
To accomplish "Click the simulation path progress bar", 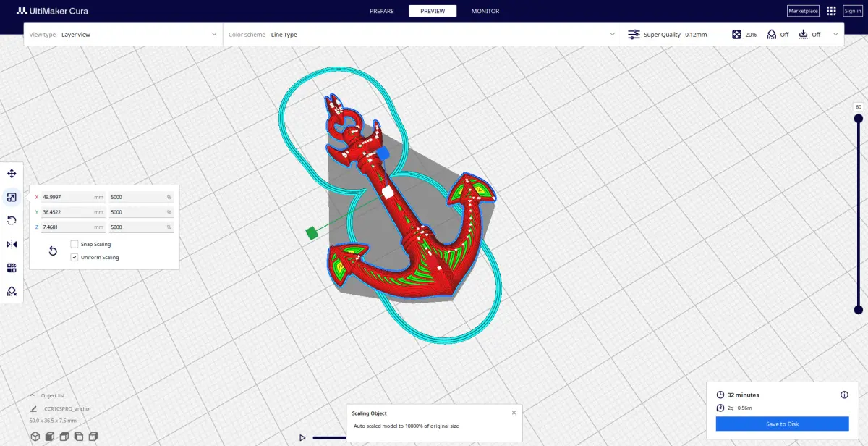I will tap(330, 437).
